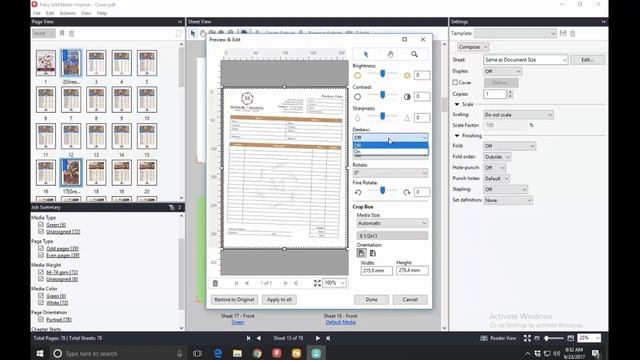Click the fit page icon in status bar
This screenshot has width=640, height=360.
[527, 338]
